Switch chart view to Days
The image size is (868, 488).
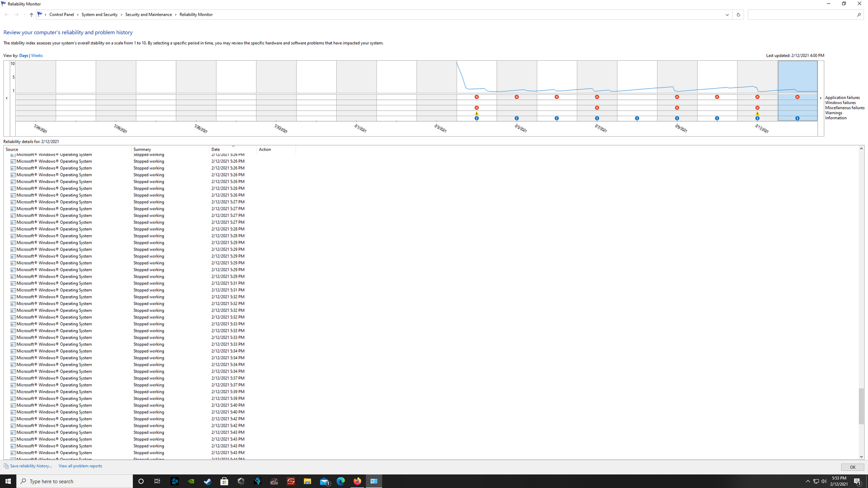[23, 56]
